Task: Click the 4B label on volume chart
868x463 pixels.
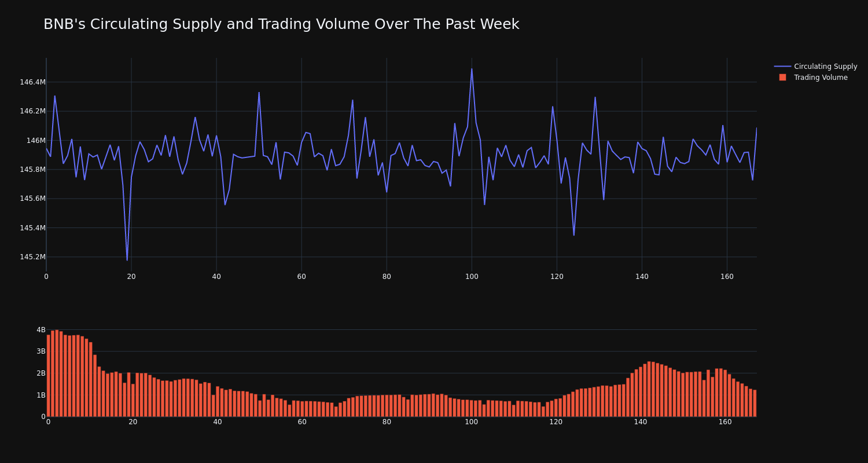Action: [41, 330]
